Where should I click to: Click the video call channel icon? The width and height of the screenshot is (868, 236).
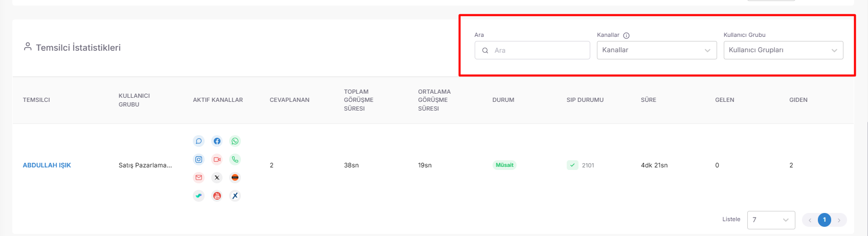tap(217, 159)
